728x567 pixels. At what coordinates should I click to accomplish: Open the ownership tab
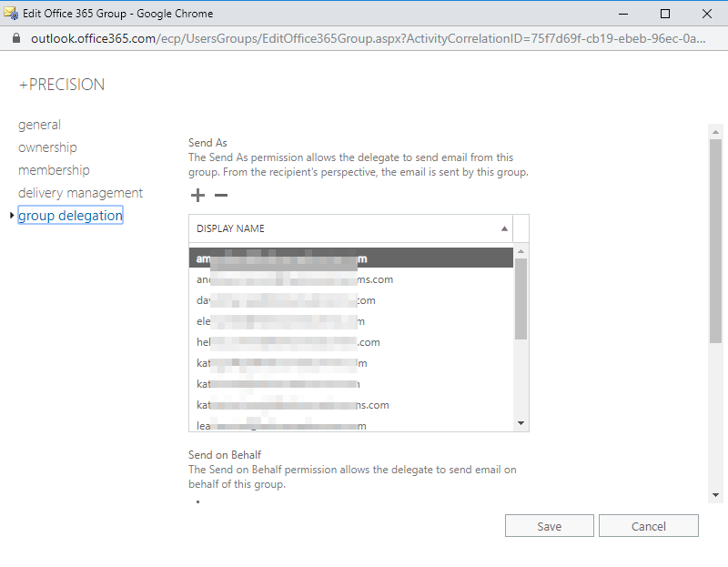(x=47, y=147)
